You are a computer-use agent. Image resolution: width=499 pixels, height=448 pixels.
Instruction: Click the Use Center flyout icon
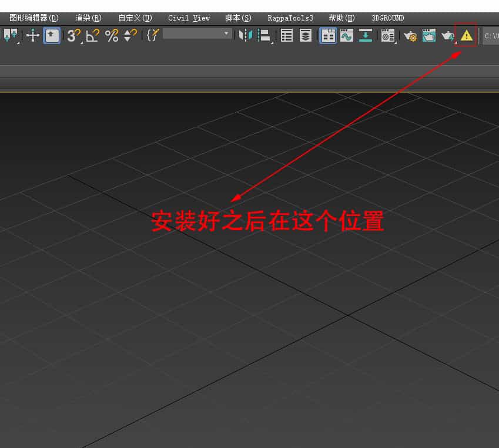(11, 36)
